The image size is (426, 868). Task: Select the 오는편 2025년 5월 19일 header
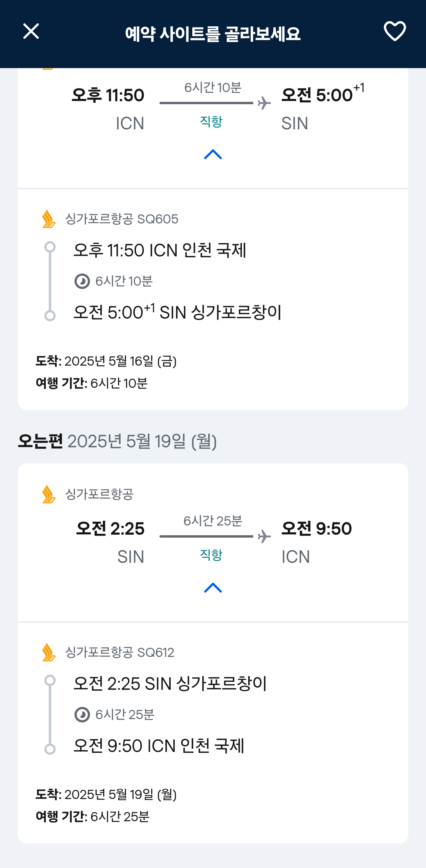tap(117, 441)
